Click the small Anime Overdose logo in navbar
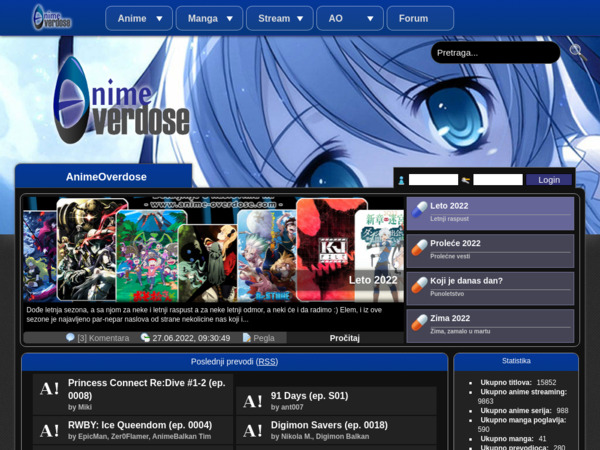This screenshot has height=450, width=600. click(x=52, y=18)
